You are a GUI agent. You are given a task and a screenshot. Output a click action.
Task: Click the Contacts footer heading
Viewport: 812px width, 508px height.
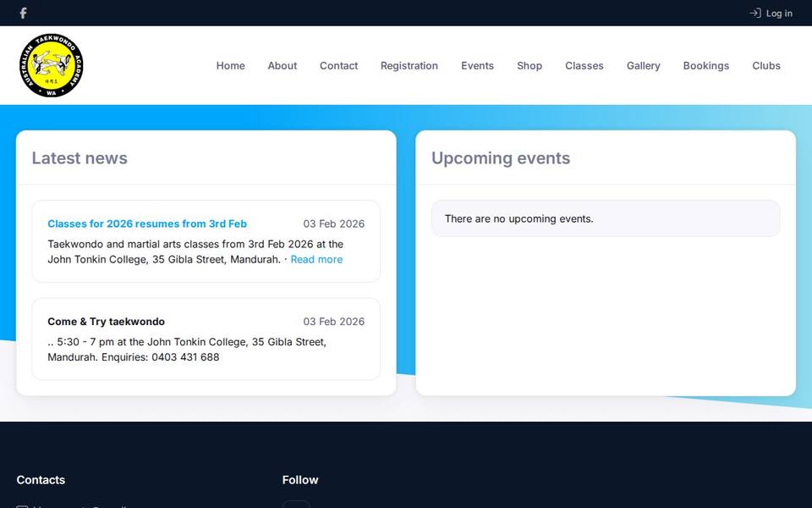pos(41,480)
